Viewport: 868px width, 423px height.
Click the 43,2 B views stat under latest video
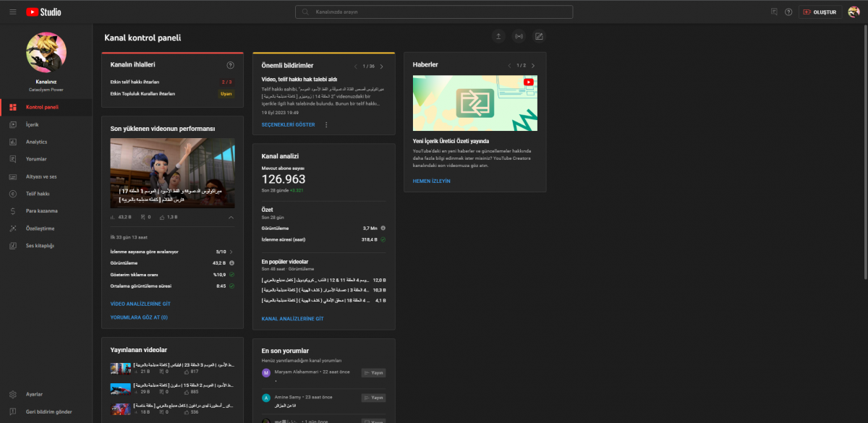(120, 217)
